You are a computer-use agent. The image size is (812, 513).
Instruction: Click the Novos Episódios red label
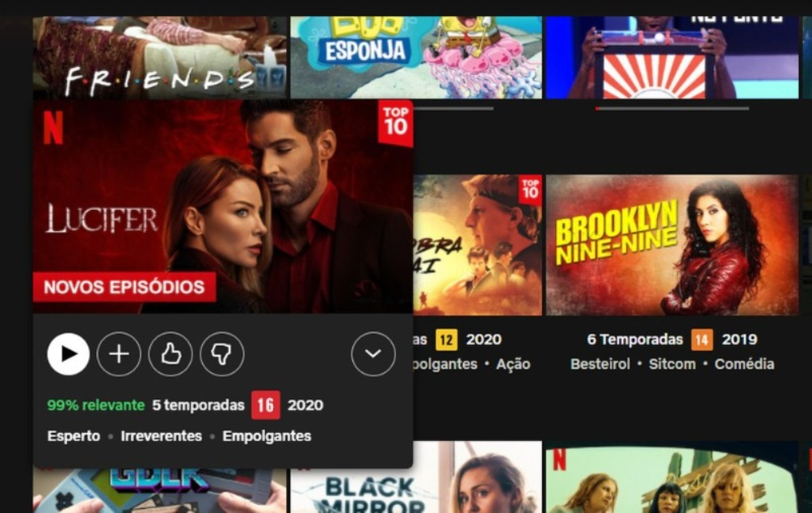click(x=124, y=287)
